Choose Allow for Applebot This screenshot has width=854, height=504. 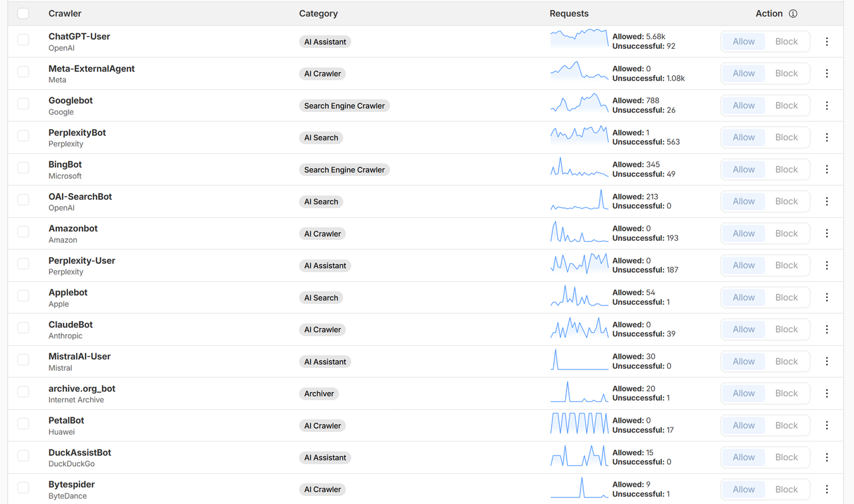[744, 297]
